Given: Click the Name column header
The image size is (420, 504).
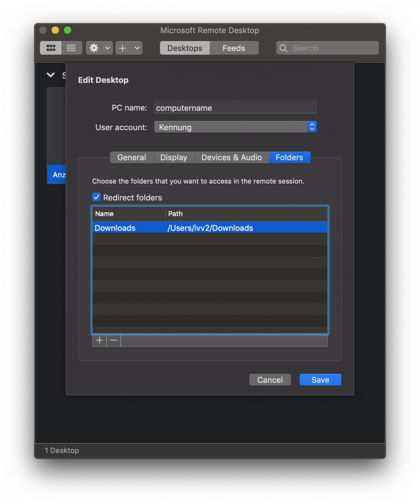Looking at the screenshot, I should pyautogui.click(x=129, y=214).
